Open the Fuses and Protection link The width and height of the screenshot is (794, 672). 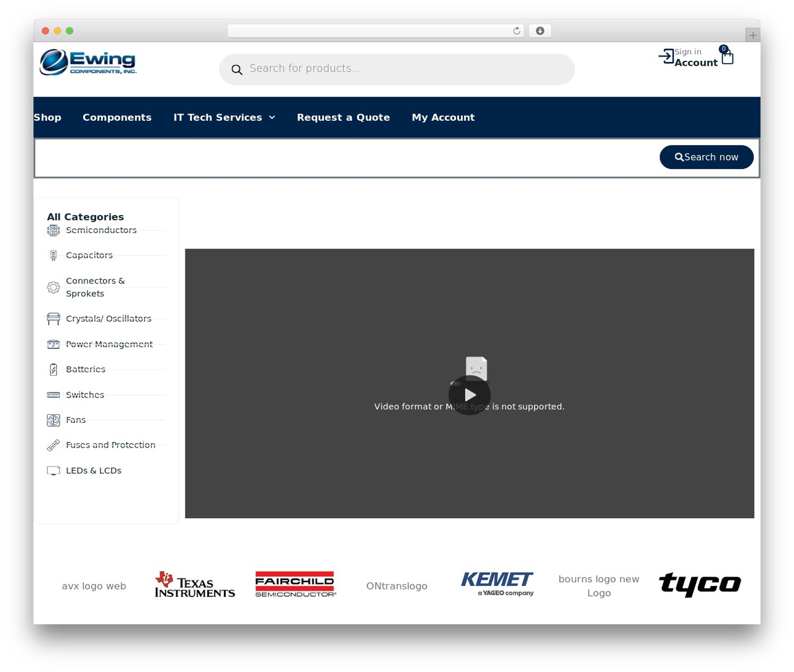pos(110,445)
